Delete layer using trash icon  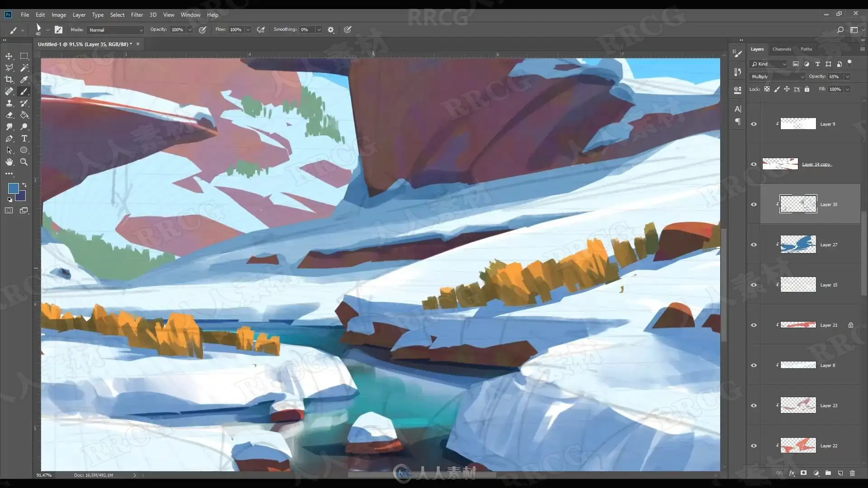[x=852, y=473]
